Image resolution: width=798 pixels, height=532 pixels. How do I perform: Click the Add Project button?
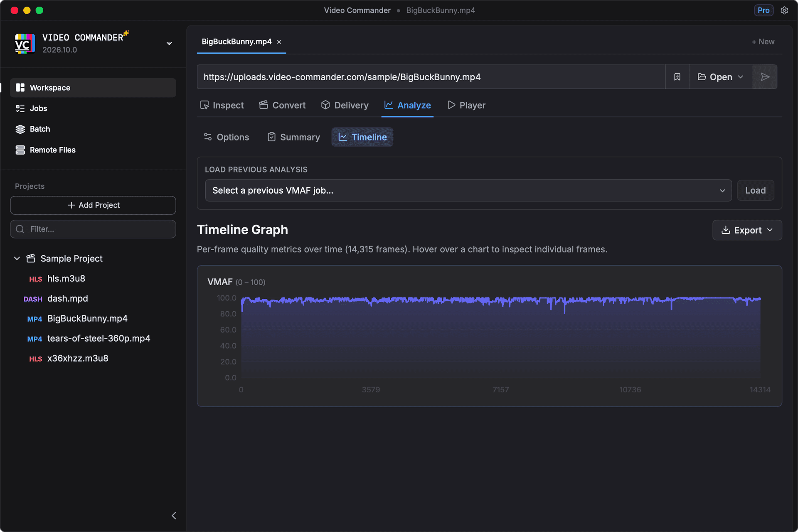93,205
